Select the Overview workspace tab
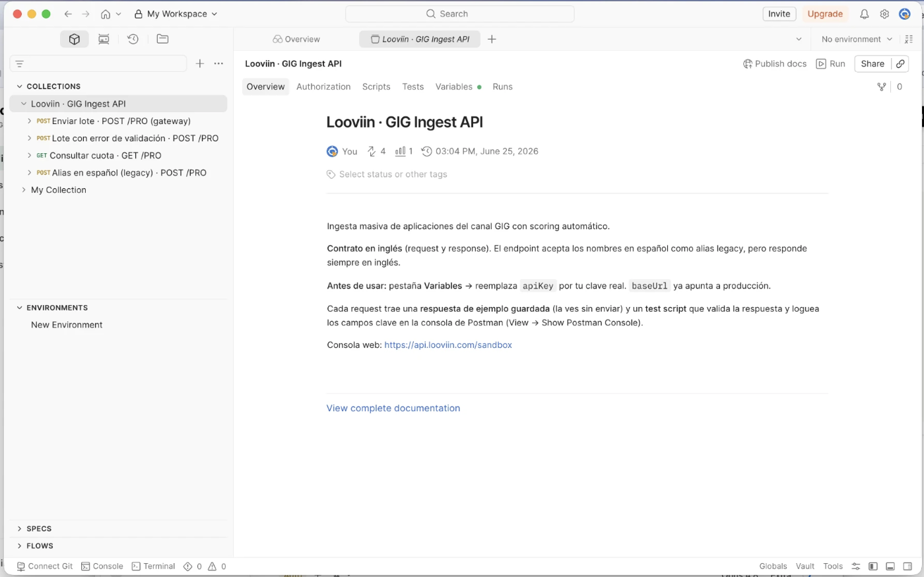The image size is (924, 577). pyautogui.click(x=296, y=39)
